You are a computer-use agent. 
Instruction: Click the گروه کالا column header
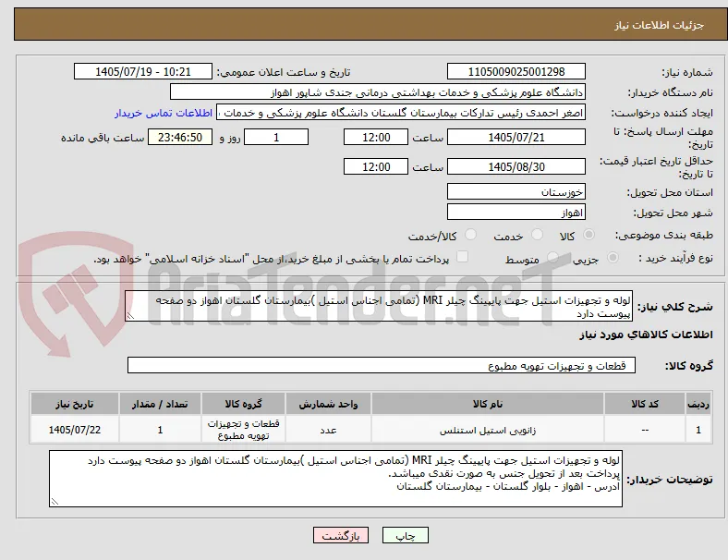click(x=243, y=404)
